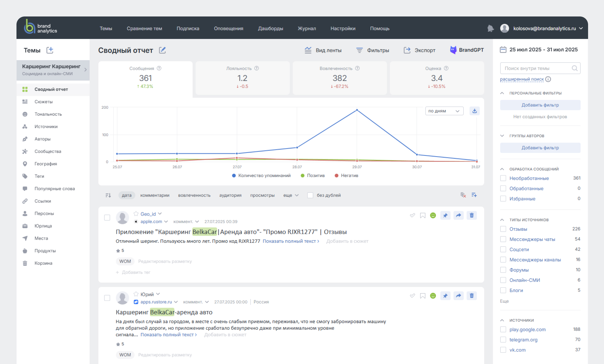This screenshot has width=604, height=364.
Task: Expand the Каршеринг Каршеринг theme chevron
Action: coord(86,70)
